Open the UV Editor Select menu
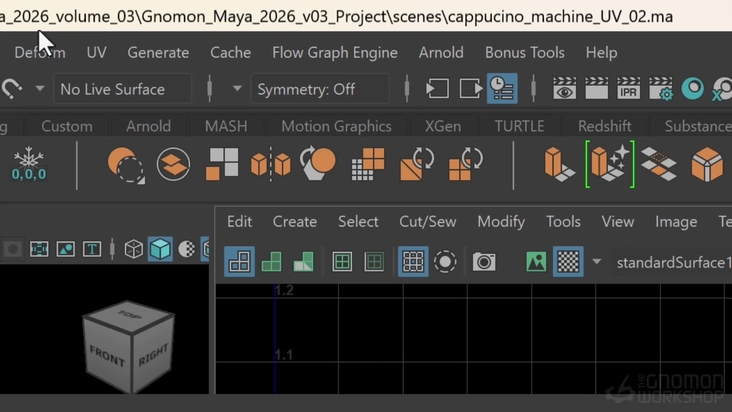The image size is (732, 412). pos(358,222)
